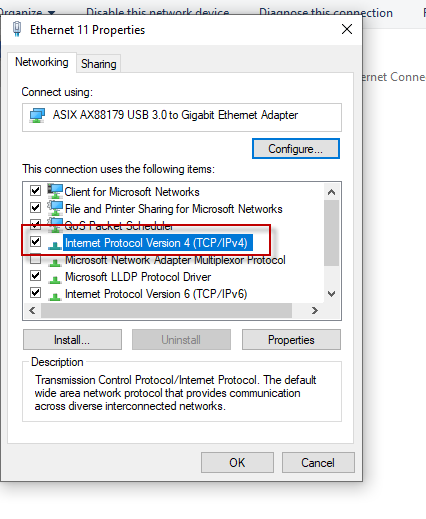The image size is (426, 519).
Task: Open the Networking tab
Action: pos(42,62)
